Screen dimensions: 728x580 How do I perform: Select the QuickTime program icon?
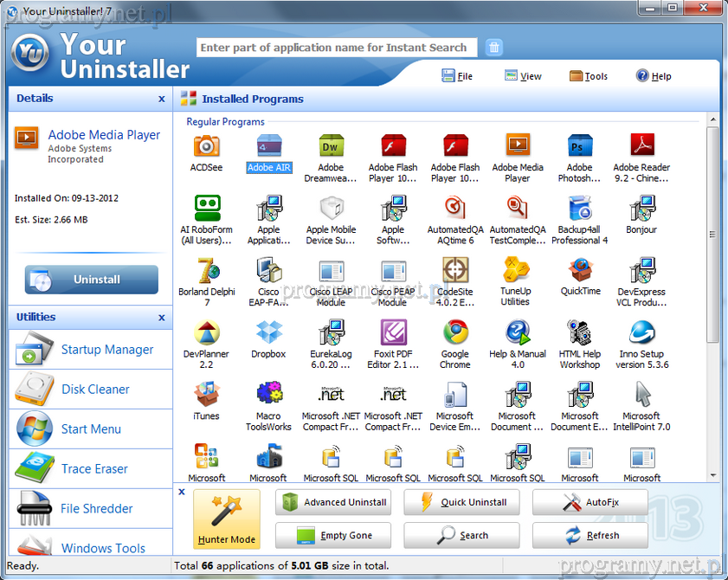pyautogui.click(x=580, y=270)
